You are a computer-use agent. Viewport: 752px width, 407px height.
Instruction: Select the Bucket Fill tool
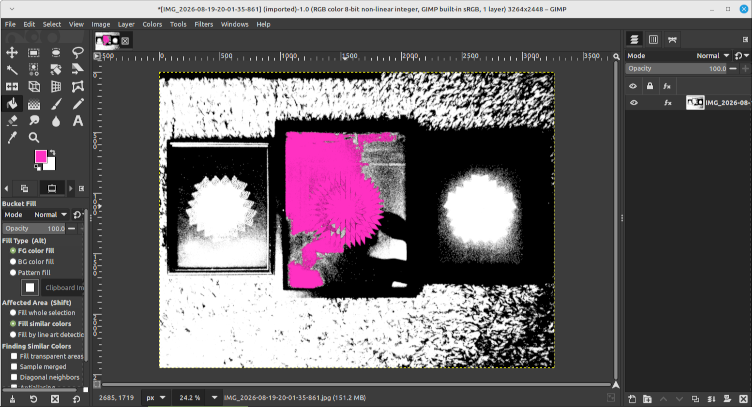tap(12, 104)
